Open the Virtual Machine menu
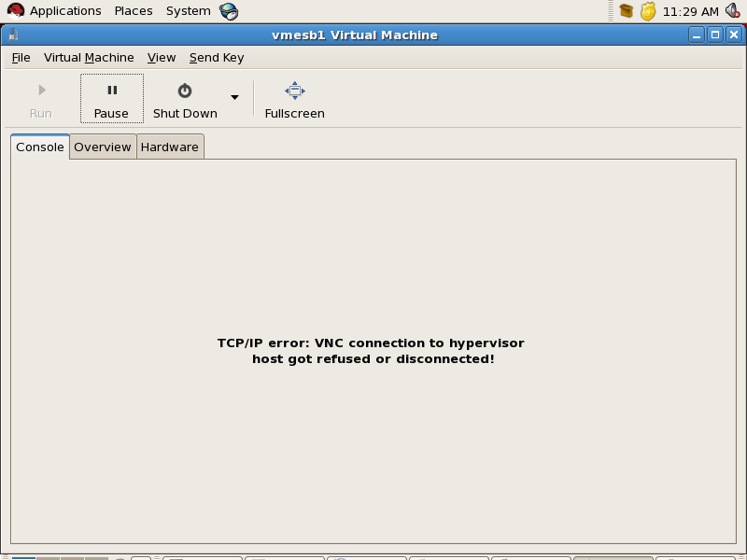747x560 pixels. click(89, 58)
